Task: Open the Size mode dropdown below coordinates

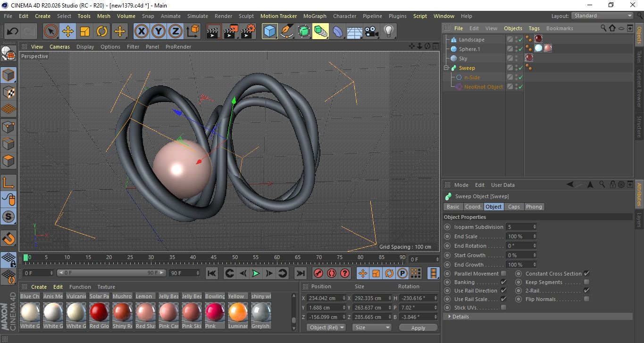Action: coord(373,327)
